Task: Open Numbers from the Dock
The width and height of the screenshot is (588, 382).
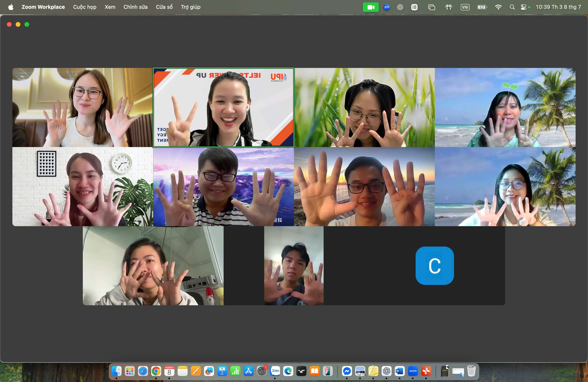Action: click(235, 371)
